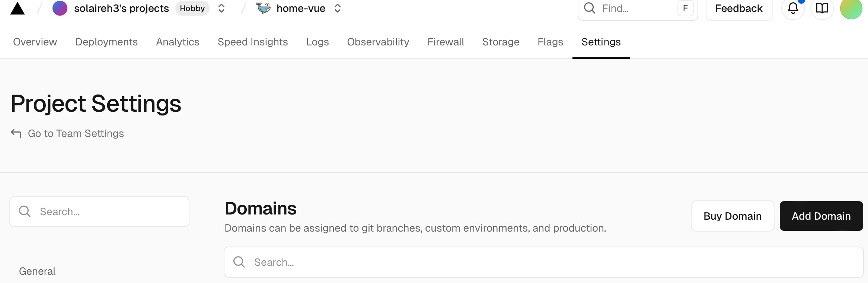Expand the home-vue project switcher

coord(338,8)
